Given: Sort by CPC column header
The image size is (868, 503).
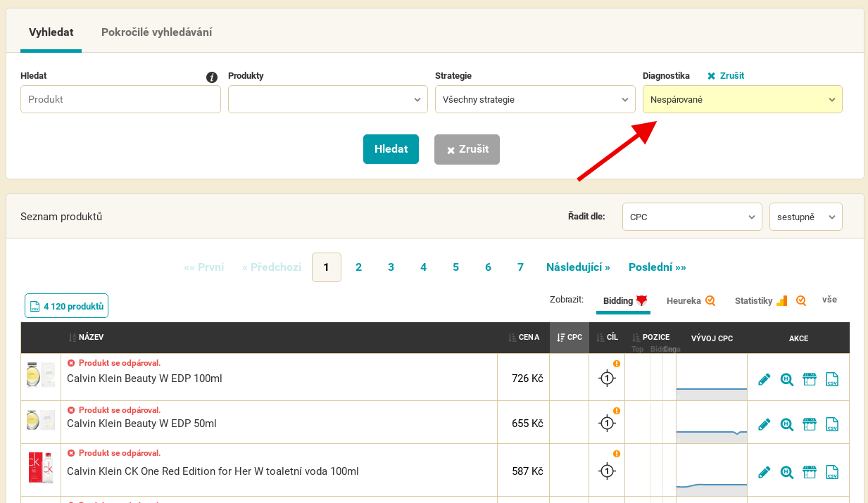Looking at the screenshot, I should tap(570, 338).
